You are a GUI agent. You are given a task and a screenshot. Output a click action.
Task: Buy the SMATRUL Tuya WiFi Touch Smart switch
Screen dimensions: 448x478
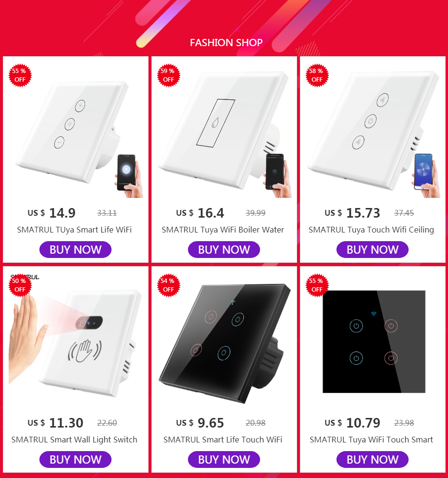click(373, 459)
